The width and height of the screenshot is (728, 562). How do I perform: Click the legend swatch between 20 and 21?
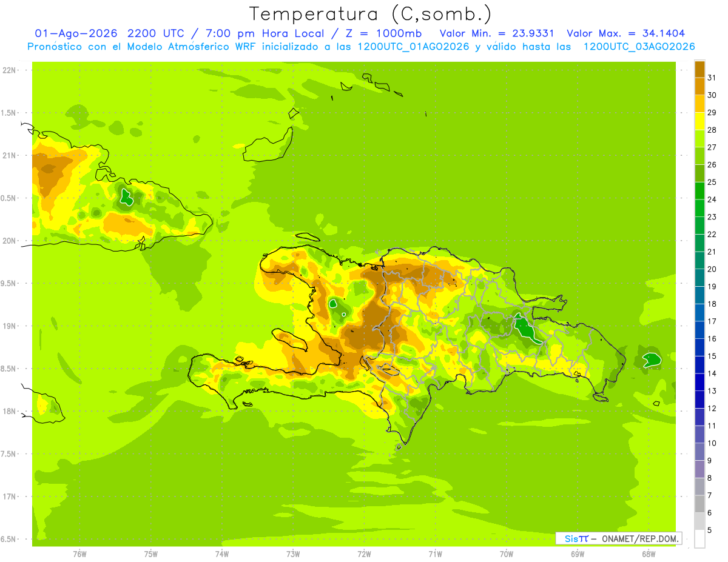coord(699,260)
